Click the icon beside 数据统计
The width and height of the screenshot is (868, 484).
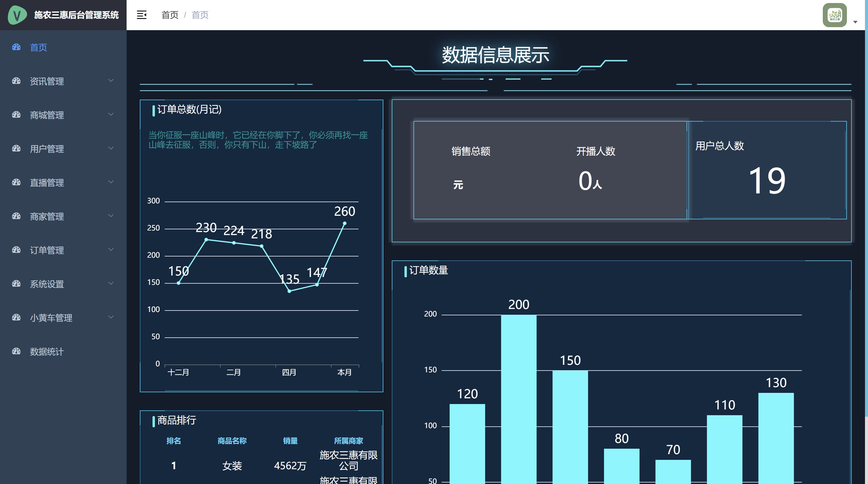click(16, 352)
